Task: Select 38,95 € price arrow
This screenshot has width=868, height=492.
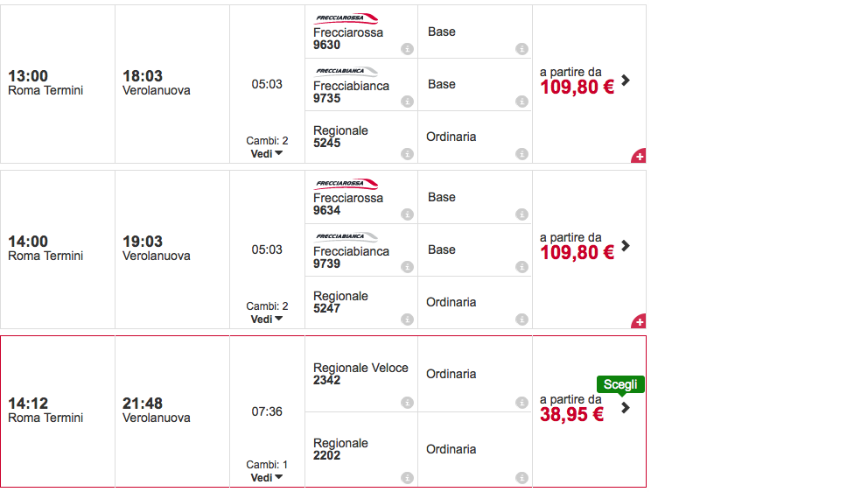Action: (x=626, y=408)
